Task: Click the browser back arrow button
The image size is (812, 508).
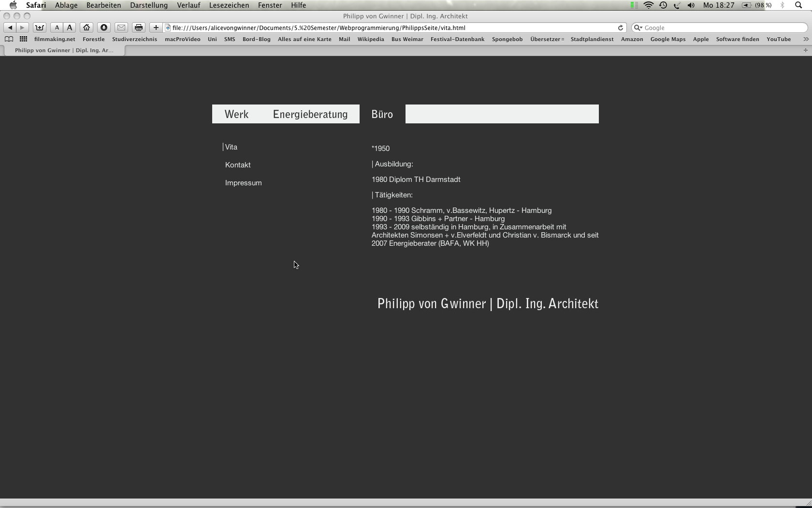Action: point(10,28)
